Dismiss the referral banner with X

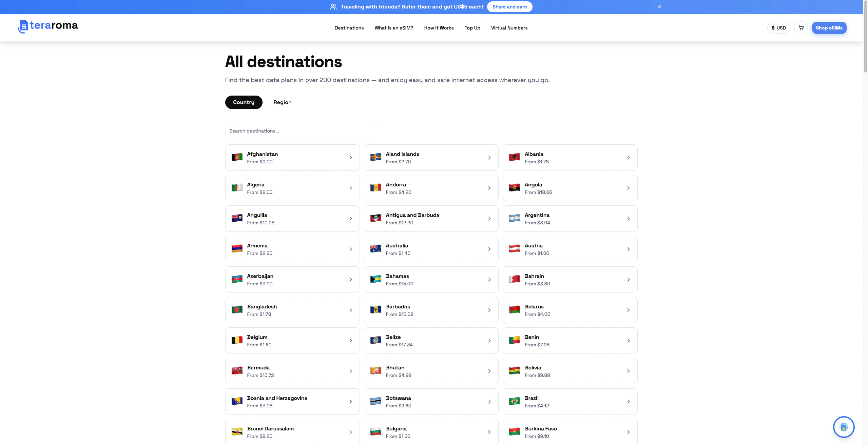[659, 7]
